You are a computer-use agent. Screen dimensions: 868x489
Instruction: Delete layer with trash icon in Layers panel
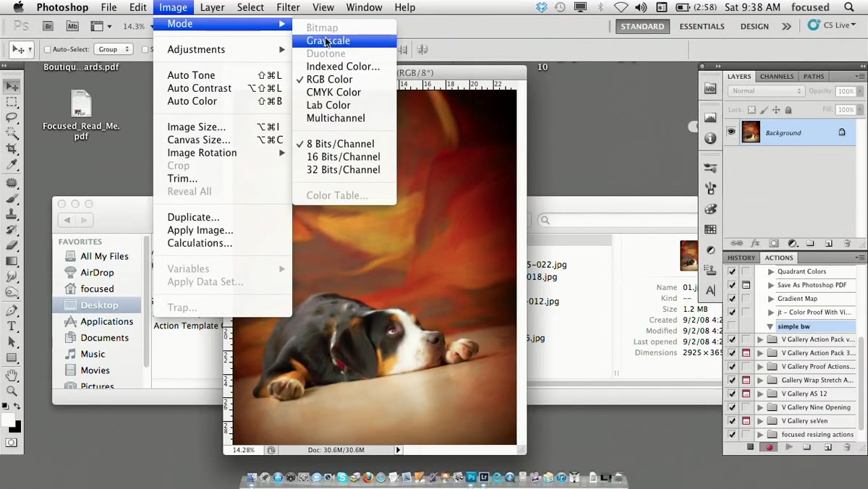click(x=847, y=244)
